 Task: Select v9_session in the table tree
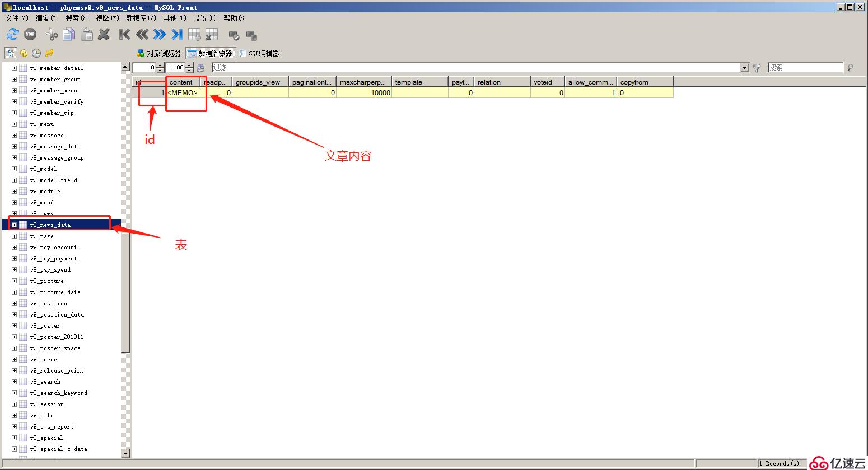pyautogui.click(x=47, y=404)
